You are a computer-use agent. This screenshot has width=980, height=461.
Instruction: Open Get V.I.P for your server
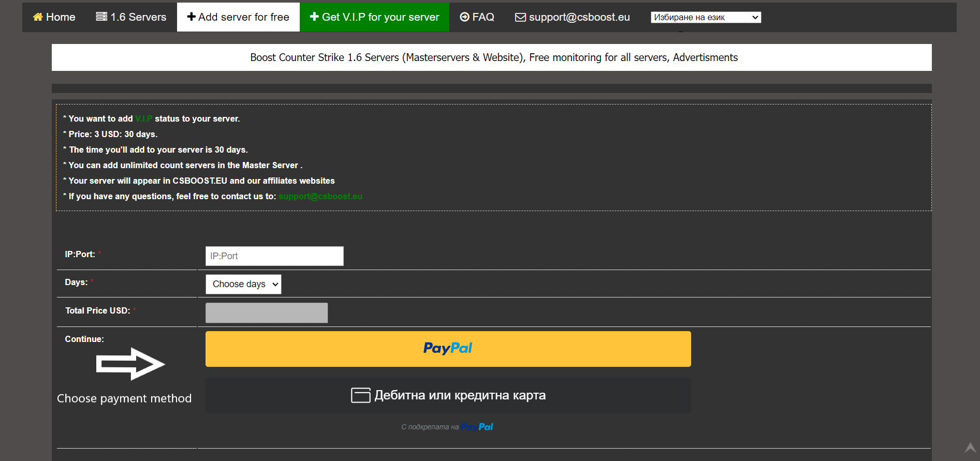click(x=374, y=17)
